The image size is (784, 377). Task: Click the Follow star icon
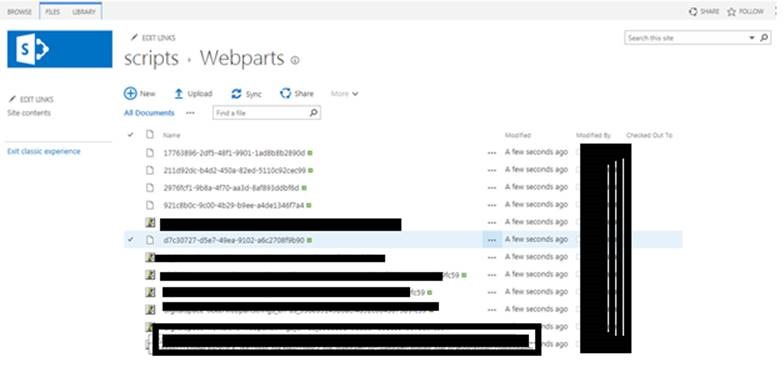[x=732, y=12]
